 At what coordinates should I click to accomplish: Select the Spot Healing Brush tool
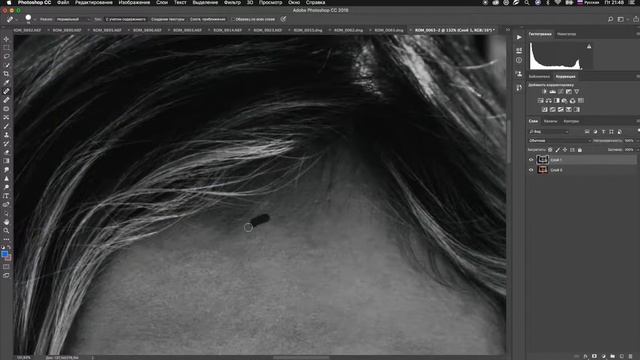6,91
